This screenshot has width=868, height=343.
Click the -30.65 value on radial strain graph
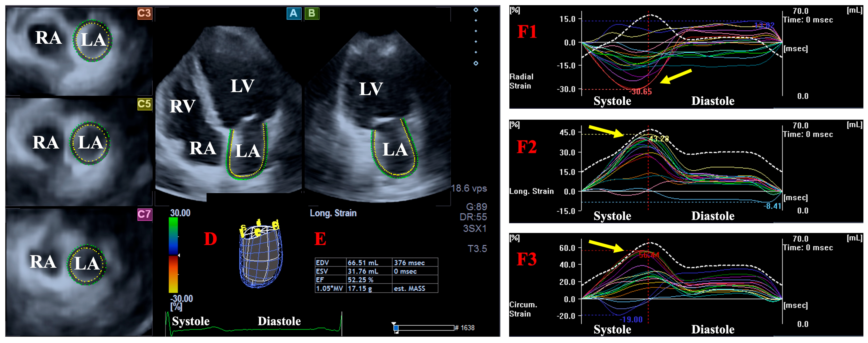(641, 91)
